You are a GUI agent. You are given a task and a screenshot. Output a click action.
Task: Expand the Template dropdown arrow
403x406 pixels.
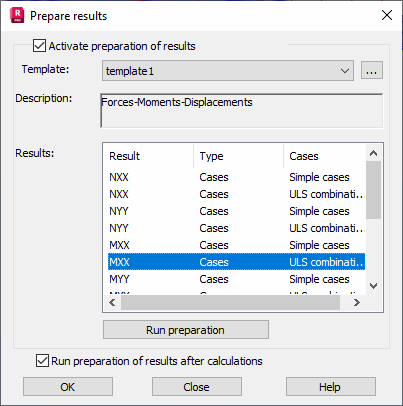coord(345,71)
